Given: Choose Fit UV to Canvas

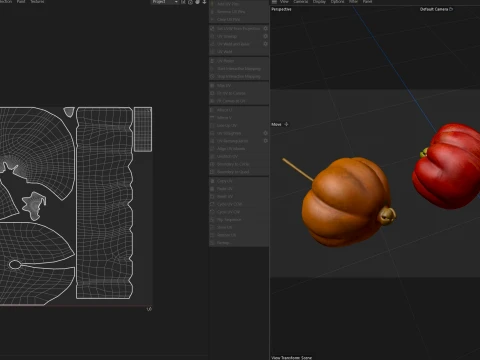Looking at the screenshot, I should coord(239,93).
